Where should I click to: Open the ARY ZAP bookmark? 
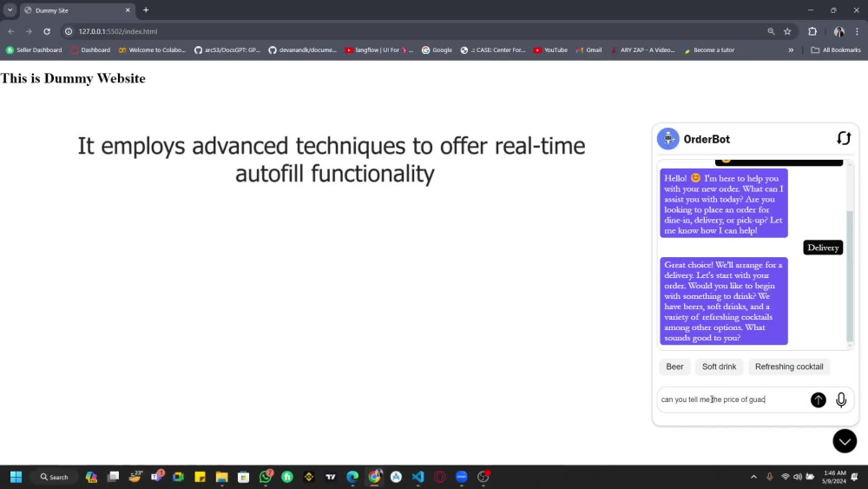642,50
